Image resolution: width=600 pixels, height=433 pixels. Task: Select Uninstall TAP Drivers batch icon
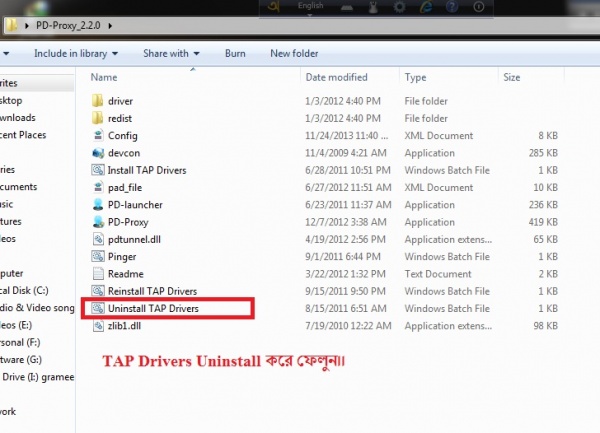[98, 308]
